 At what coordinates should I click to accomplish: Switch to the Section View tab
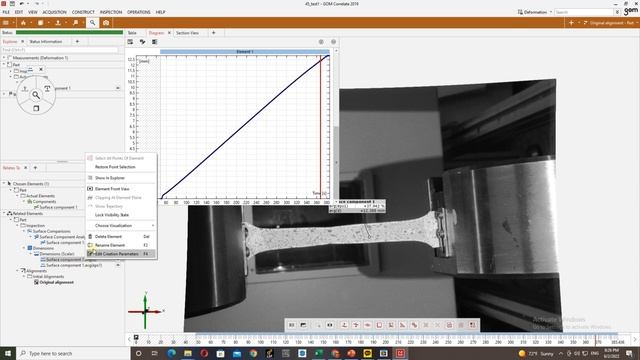pyautogui.click(x=187, y=33)
